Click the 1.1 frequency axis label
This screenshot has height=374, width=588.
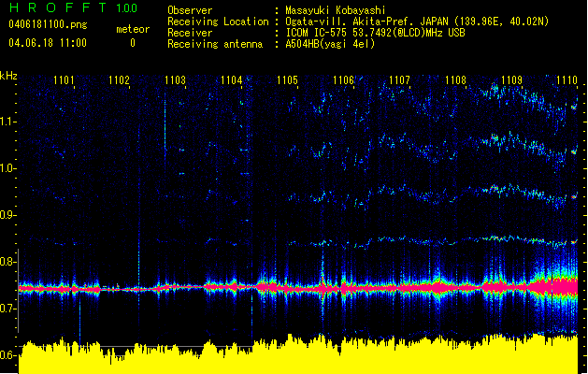(7, 122)
